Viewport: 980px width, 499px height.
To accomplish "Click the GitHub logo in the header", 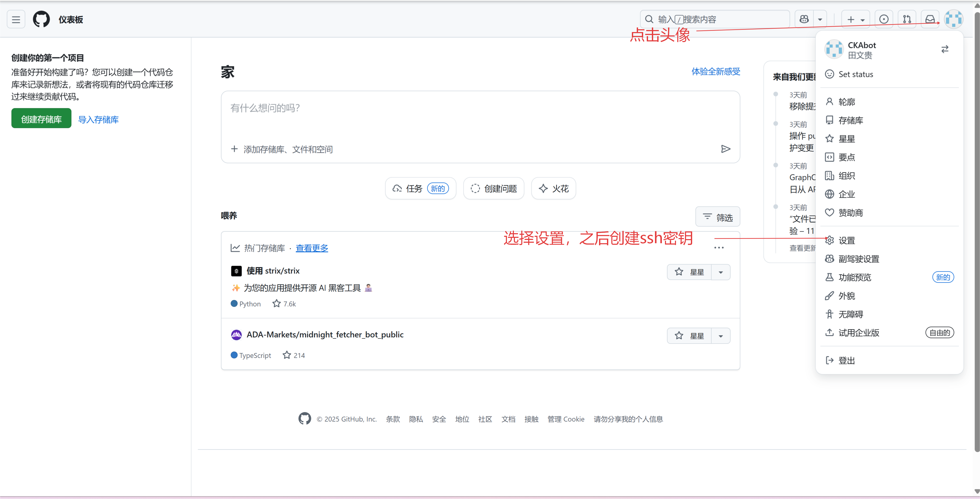I will click(x=41, y=19).
